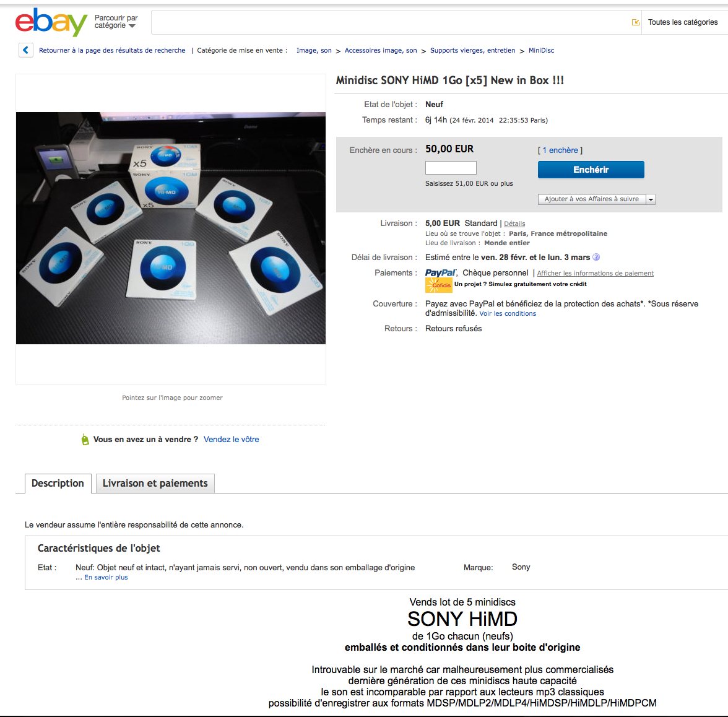
Task: Click the minidisc product photo
Action: [x=171, y=228]
